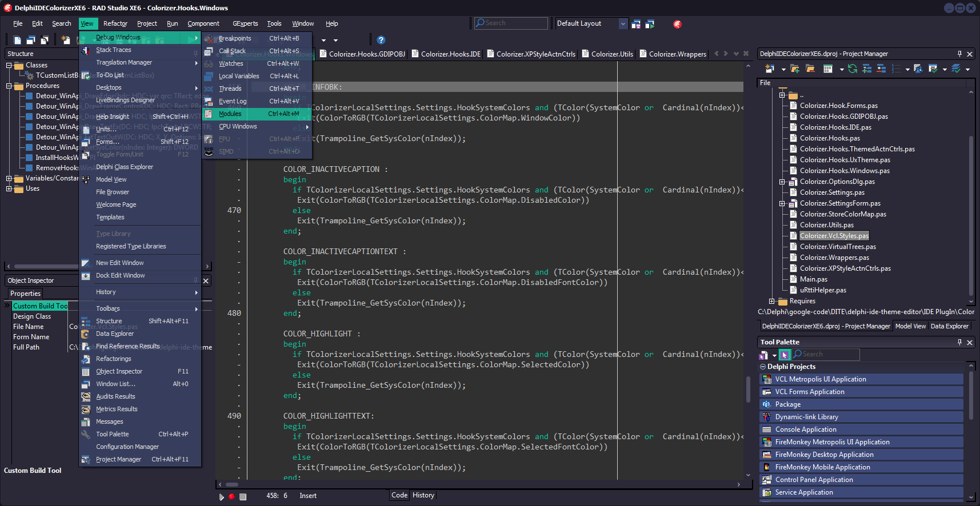Click the pointer selector icon in Tool Palette
The width and height of the screenshot is (980, 506).
click(x=785, y=355)
